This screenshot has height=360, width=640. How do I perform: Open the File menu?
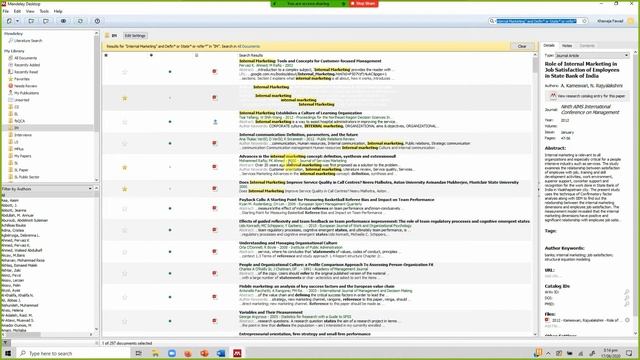pos(6,11)
